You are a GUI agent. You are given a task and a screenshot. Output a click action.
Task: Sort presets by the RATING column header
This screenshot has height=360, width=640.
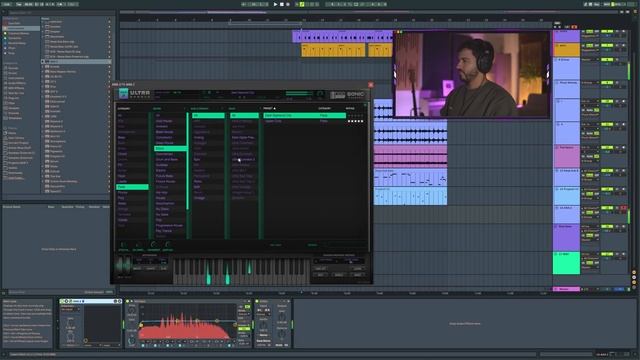(x=350, y=109)
